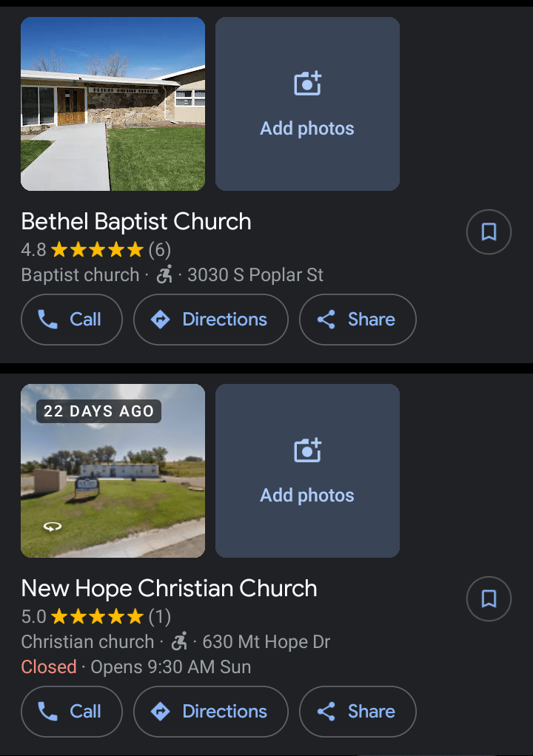533x756 pixels.
Task: Call Bethel Baptist Church
Action: pos(72,320)
